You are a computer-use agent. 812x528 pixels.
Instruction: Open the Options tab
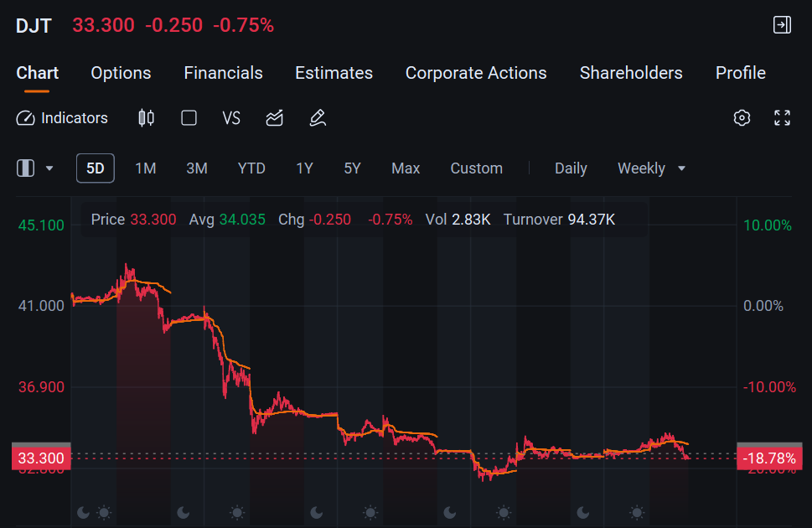pyautogui.click(x=121, y=73)
